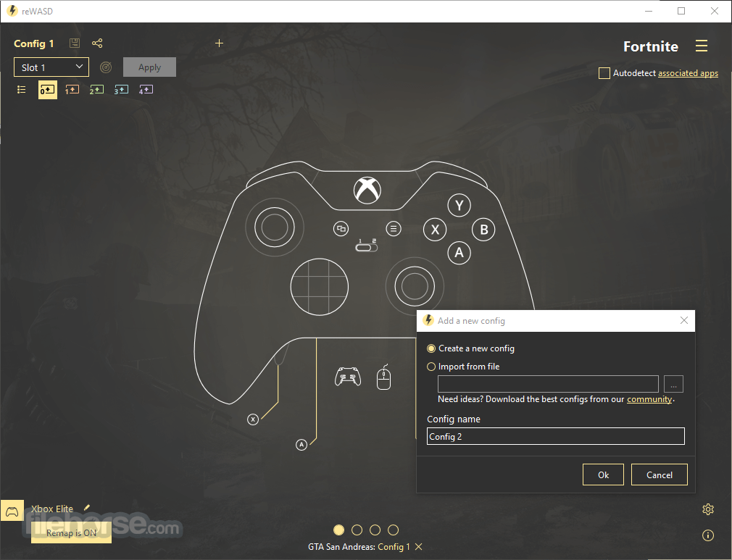Image resolution: width=732 pixels, height=560 pixels.
Task: Switch to shift layer 3
Action: tap(121, 90)
